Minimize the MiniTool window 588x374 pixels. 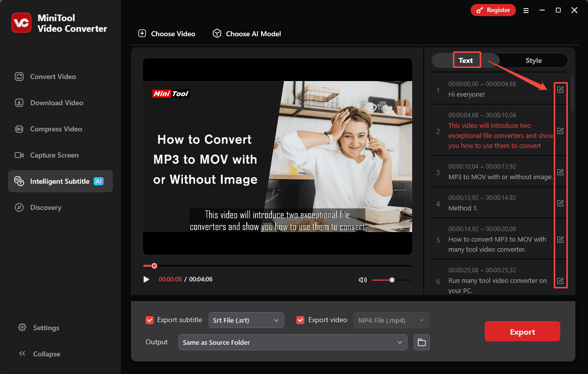point(542,10)
